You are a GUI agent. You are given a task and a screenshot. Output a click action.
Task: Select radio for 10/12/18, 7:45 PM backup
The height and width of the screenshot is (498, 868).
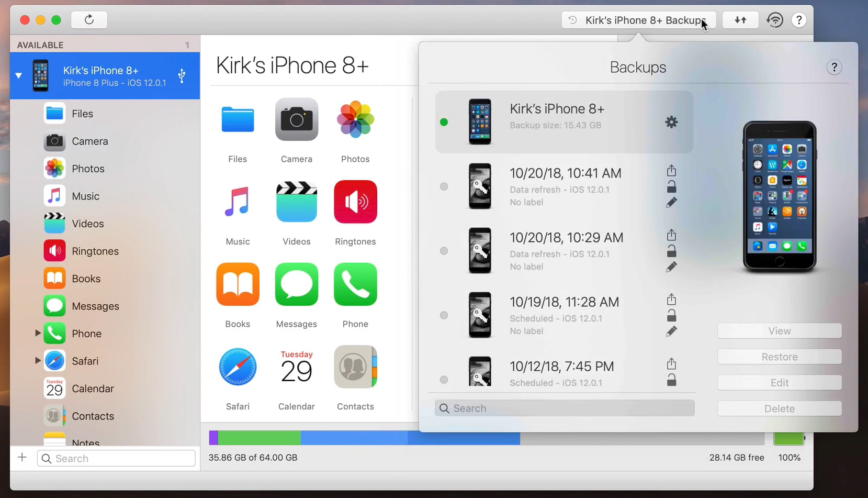tap(444, 380)
